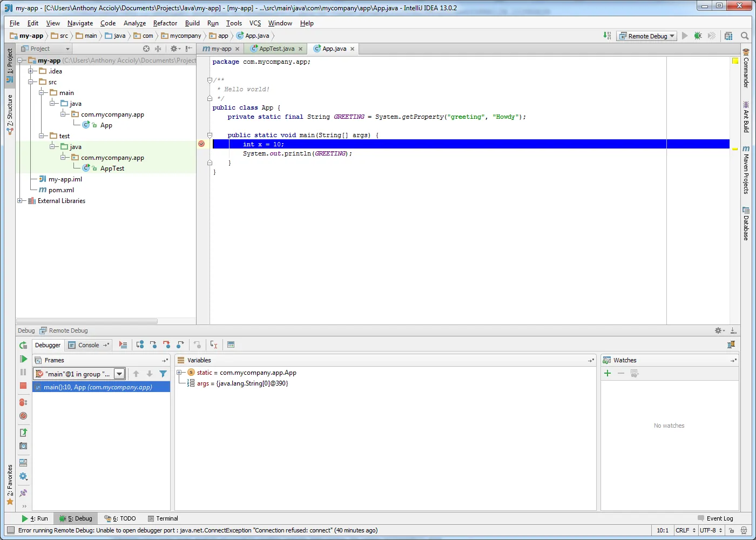Image resolution: width=756 pixels, height=540 pixels.
Task: Click the project tree horizontal scrollbar
Action: (x=87, y=321)
